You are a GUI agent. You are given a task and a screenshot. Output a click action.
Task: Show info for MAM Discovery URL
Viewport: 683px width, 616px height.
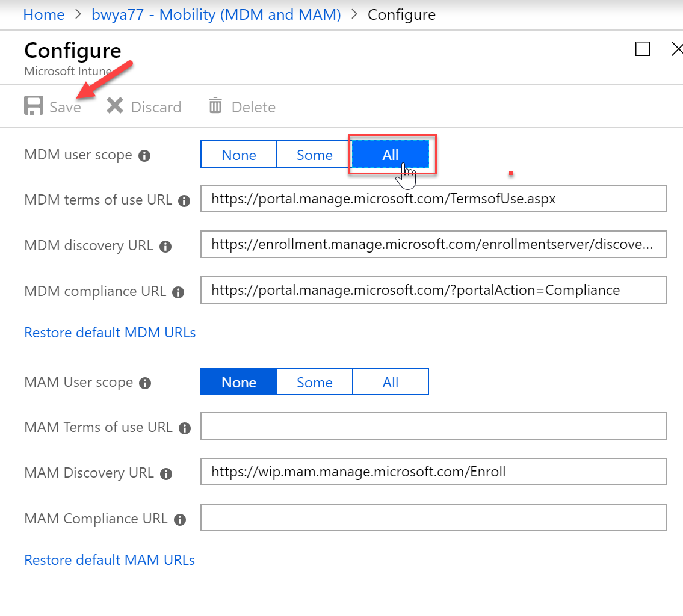[166, 473]
